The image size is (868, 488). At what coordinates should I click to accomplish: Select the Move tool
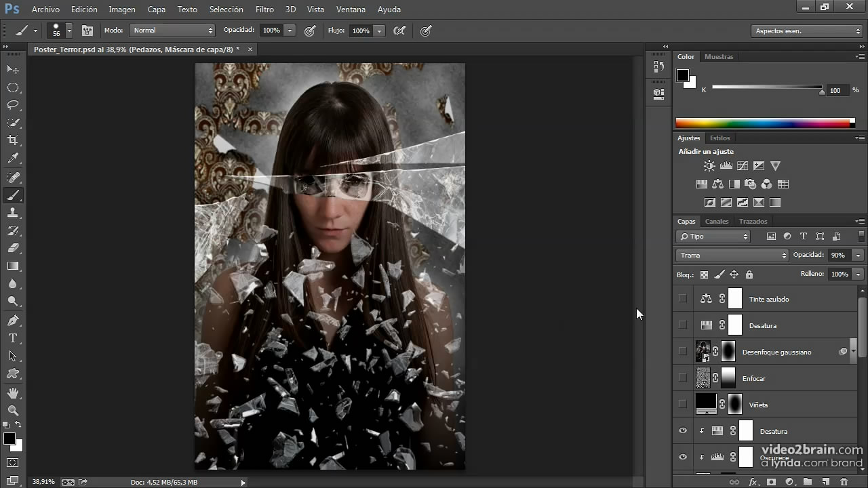(x=13, y=70)
